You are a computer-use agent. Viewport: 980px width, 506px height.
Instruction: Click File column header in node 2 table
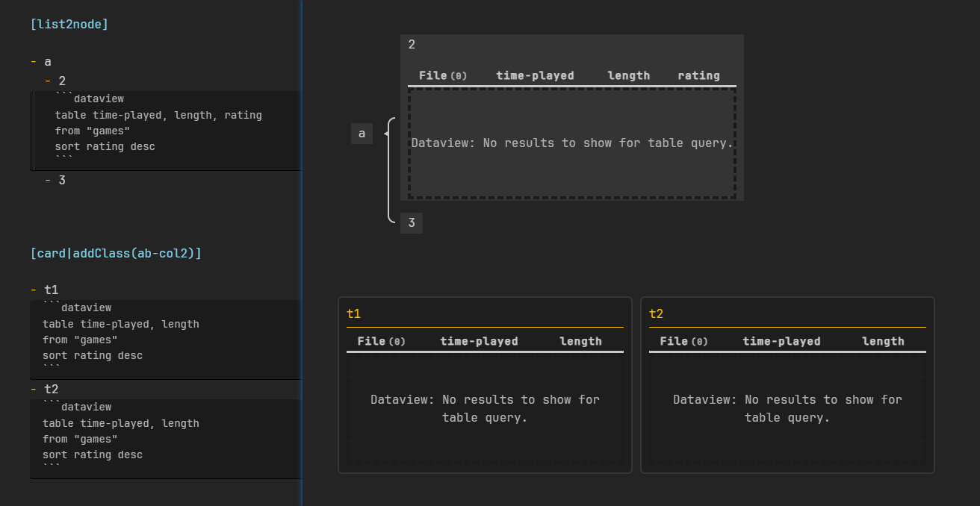(x=433, y=75)
